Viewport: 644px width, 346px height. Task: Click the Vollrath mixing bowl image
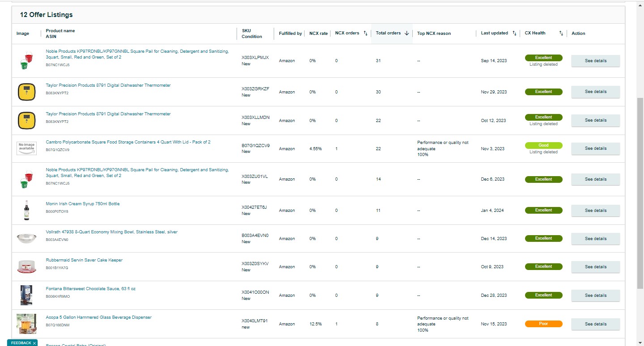click(x=26, y=238)
